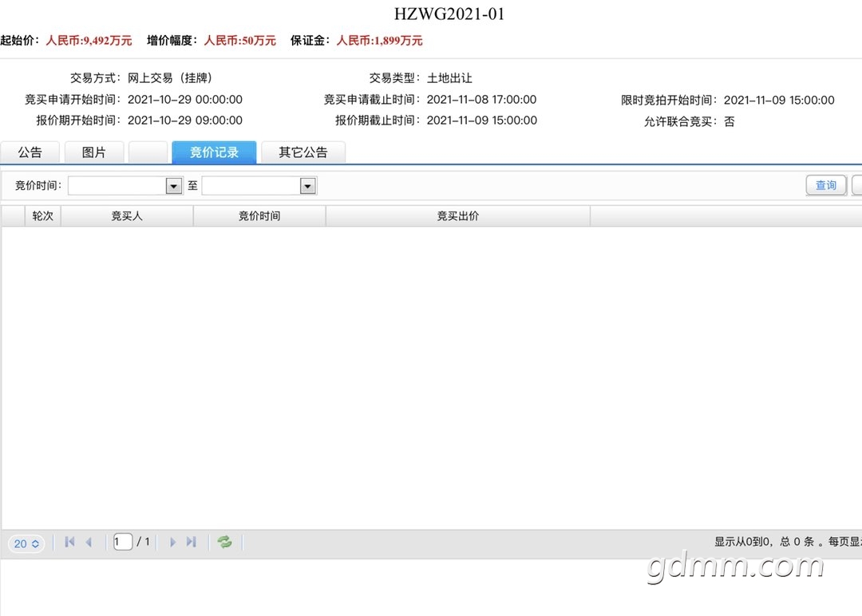Switch to the 图片 tab
Screen dimensions: 862x616
(x=94, y=152)
